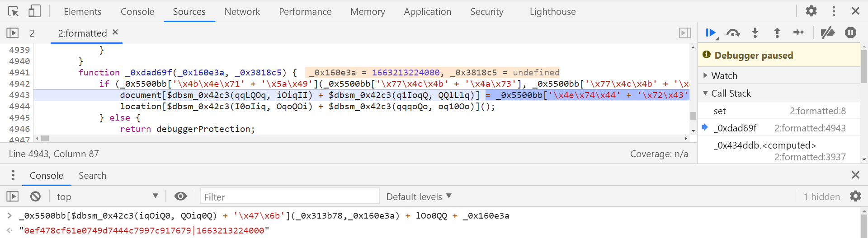This screenshot has width=868, height=238.
Task: Clear the console
Action: pyautogui.click(x=35, y=196)
